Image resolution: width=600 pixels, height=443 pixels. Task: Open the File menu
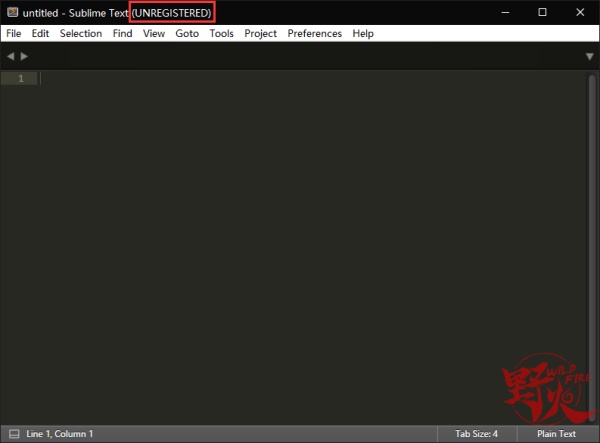(x=13, y=33)
